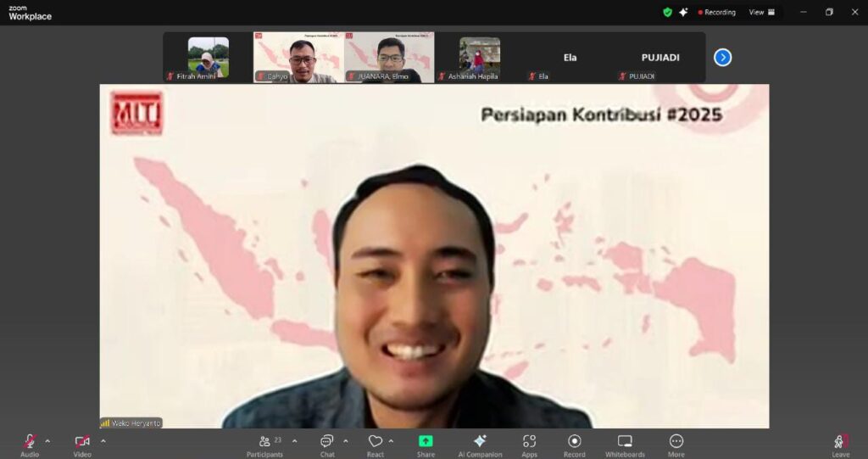Viewport: 868px width, 459px height.
Task: Expand the video options chevron
Action: coord(103,440)
